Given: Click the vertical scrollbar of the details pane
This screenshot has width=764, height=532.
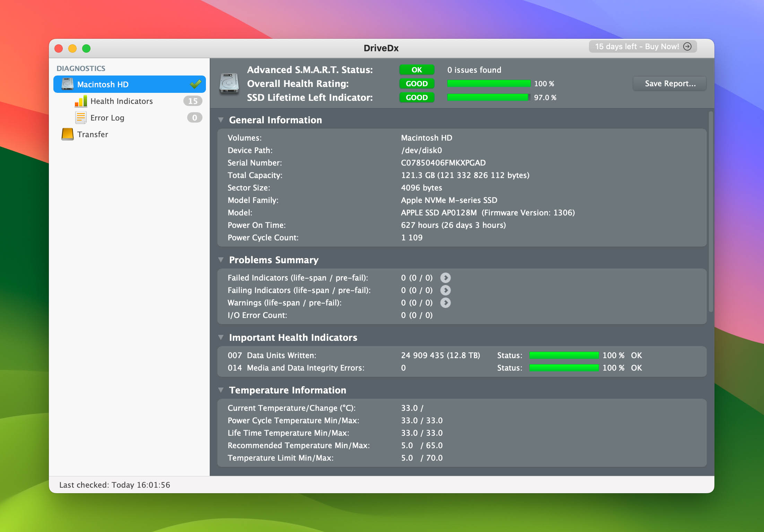Looking at the screenshot, I should coord(711,211).
